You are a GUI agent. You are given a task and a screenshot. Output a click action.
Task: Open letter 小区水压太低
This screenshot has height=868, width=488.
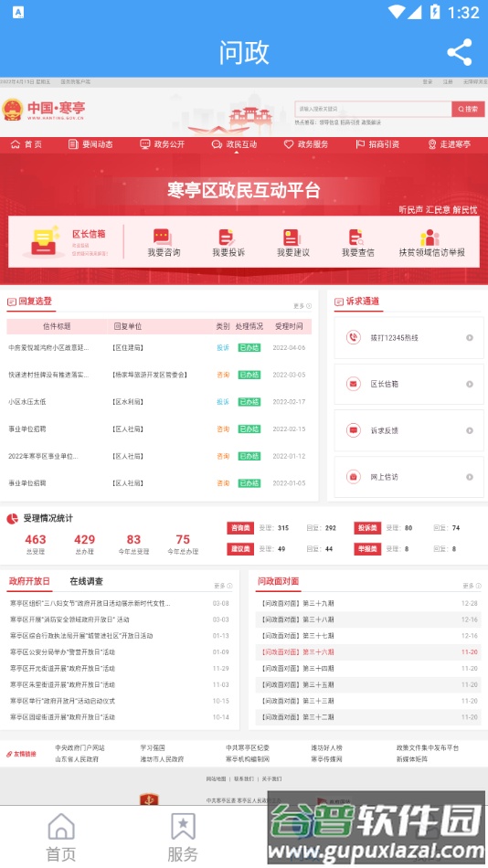pyautogui.click(x=27, y=402)
